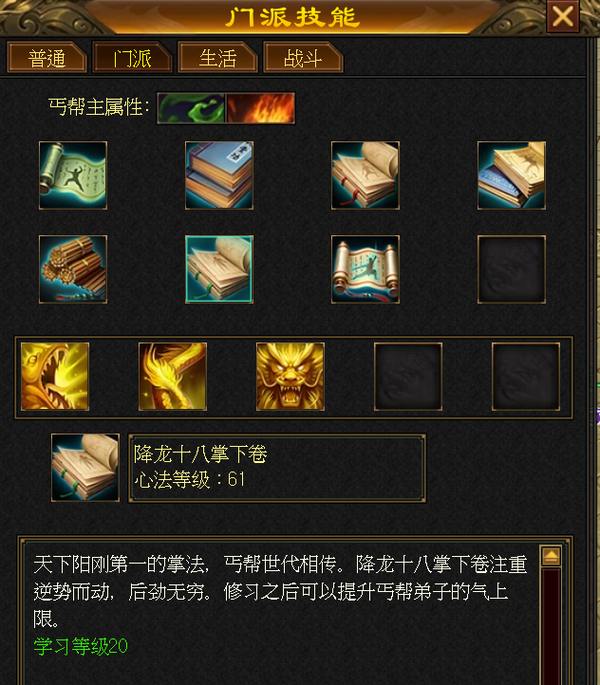600x685 pixels.
Task: Click the blue stacked books skill icon
Action: (x=219, y=175)
